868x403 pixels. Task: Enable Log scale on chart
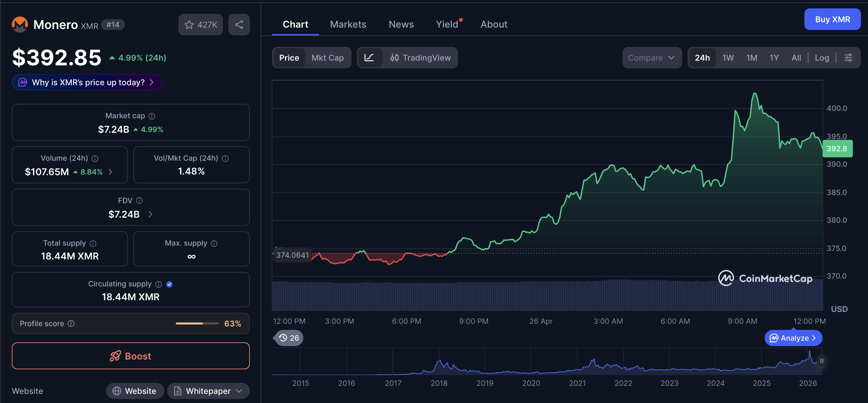click(x=822, y=58)
